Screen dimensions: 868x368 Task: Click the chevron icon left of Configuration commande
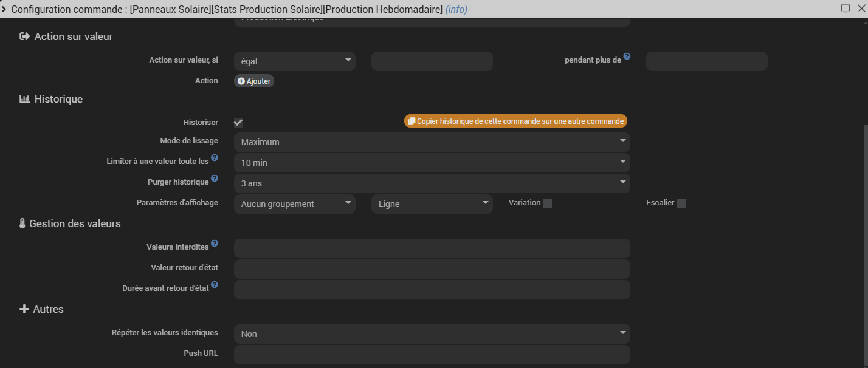pos(5,9)
